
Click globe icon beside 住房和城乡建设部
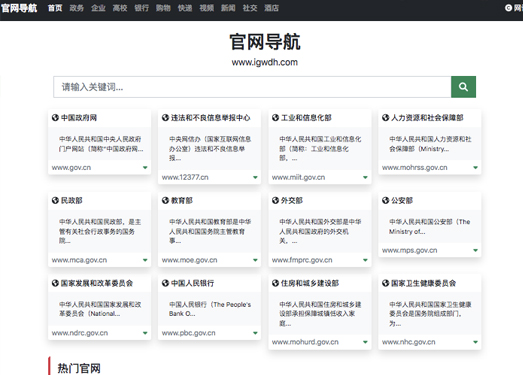click(x=275, y=283)
